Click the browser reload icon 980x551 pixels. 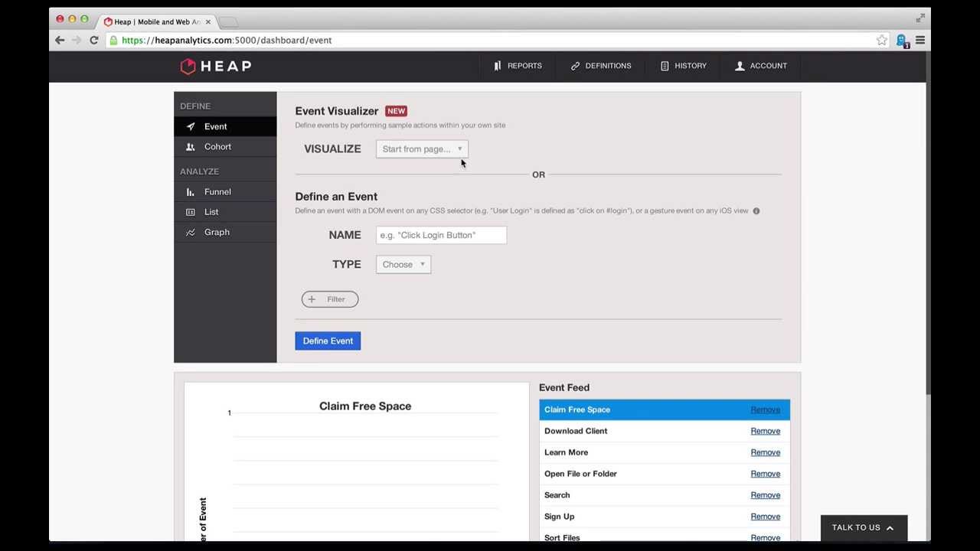tap(93, 41)
